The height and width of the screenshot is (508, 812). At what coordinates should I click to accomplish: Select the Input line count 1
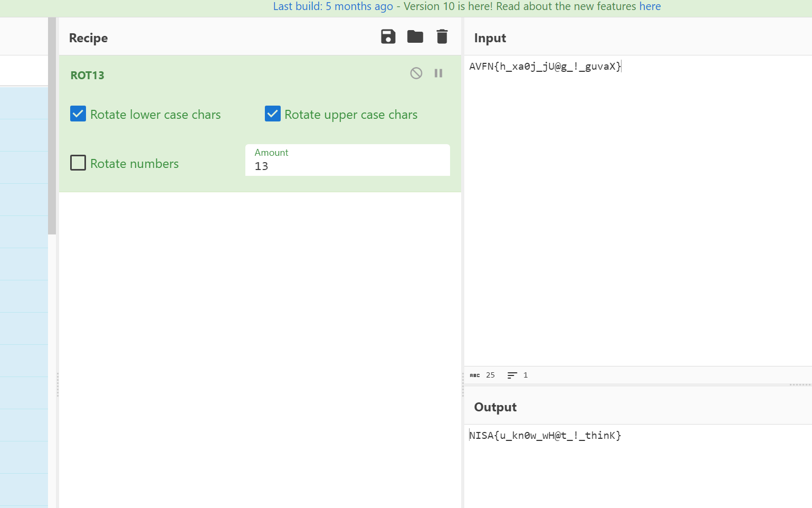click(526, 375)
